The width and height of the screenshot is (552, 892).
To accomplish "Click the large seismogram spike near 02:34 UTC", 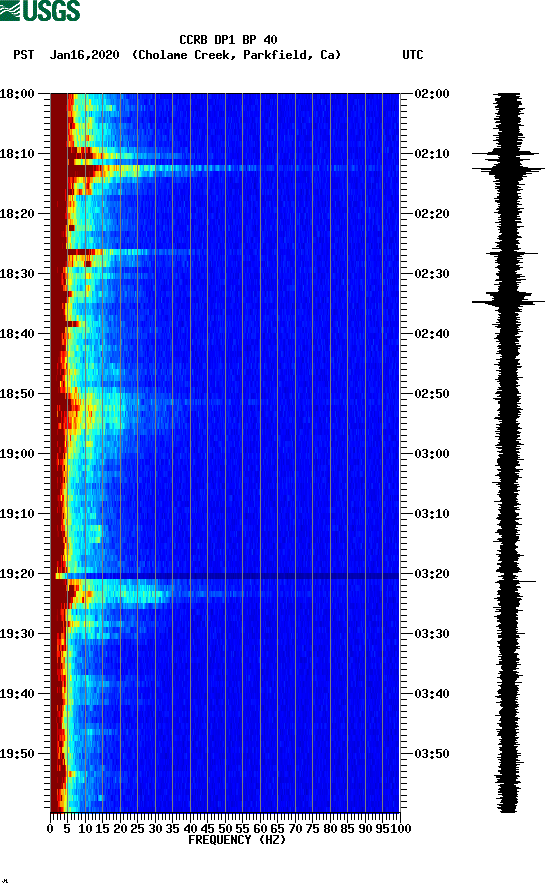I will [508, 301].
